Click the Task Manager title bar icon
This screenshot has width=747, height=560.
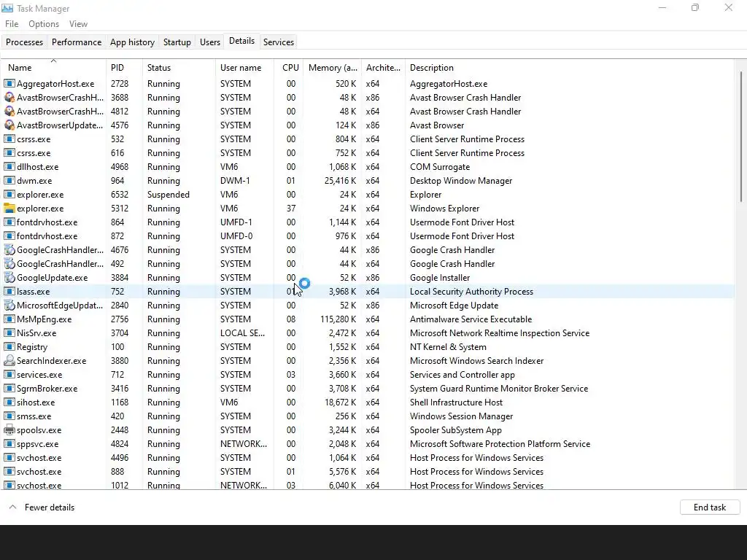7,8
